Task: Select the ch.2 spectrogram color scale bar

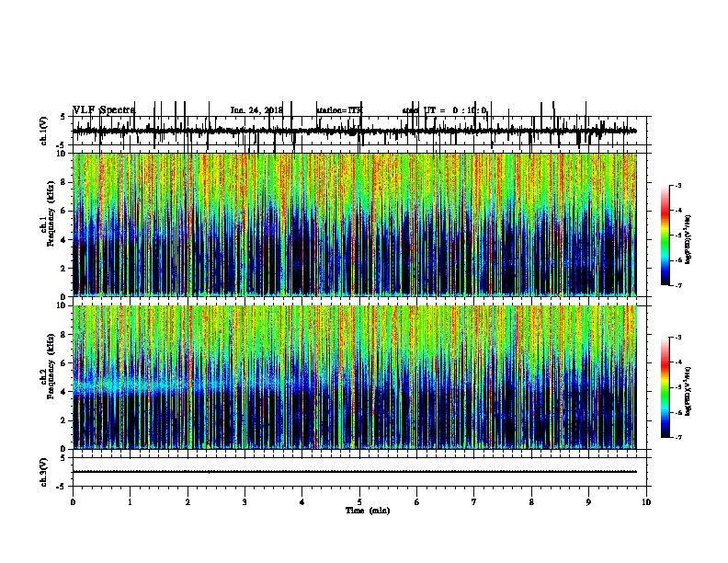Action: click(665, 387)
